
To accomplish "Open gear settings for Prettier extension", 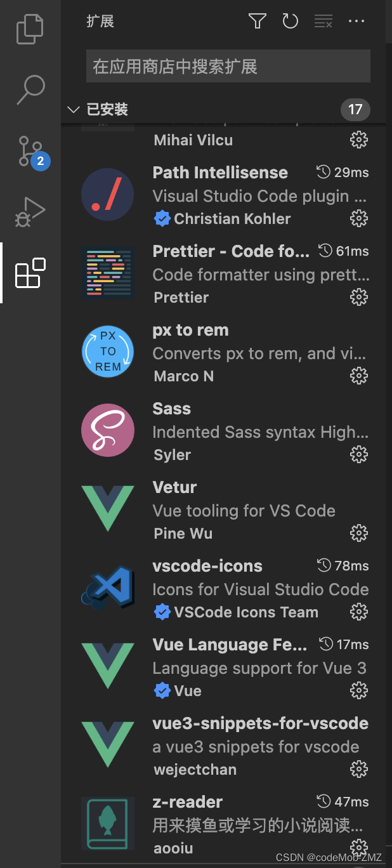I will click(358, 297).
